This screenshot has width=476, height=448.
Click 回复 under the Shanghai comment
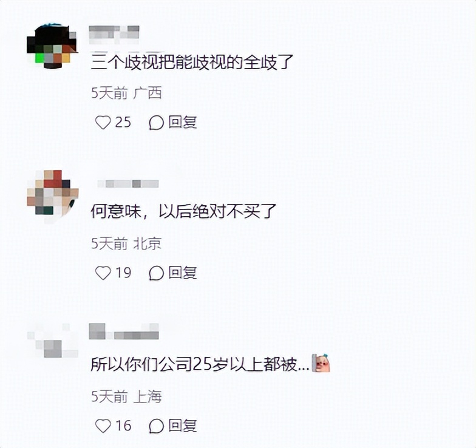[182, 425]
